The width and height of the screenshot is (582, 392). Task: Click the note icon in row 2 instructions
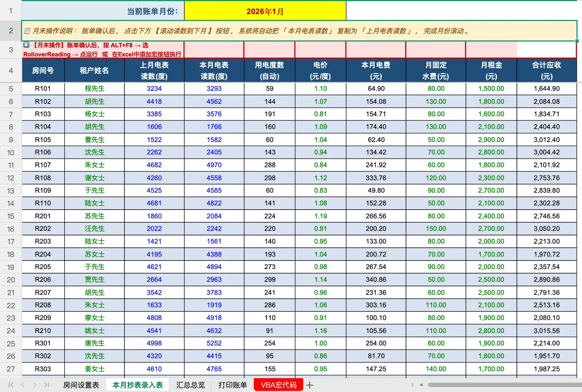pyautogui.click(x=27, y=31)
